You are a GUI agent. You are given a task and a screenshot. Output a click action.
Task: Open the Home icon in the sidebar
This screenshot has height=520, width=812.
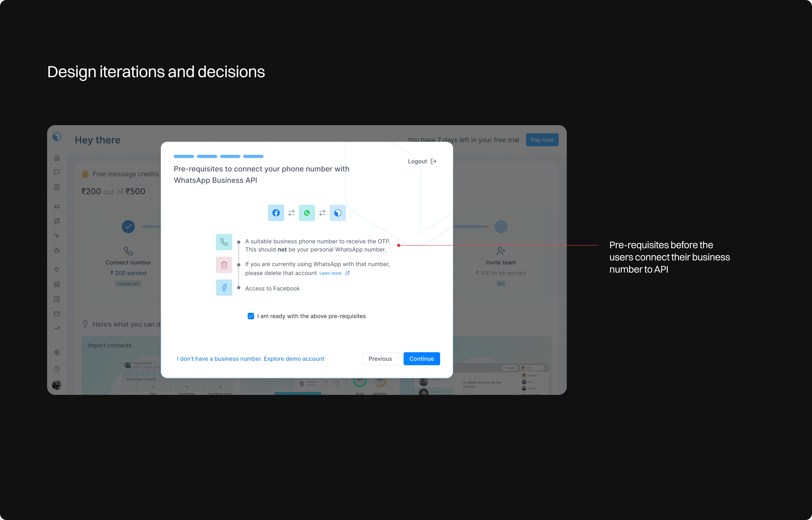[57, 158]
